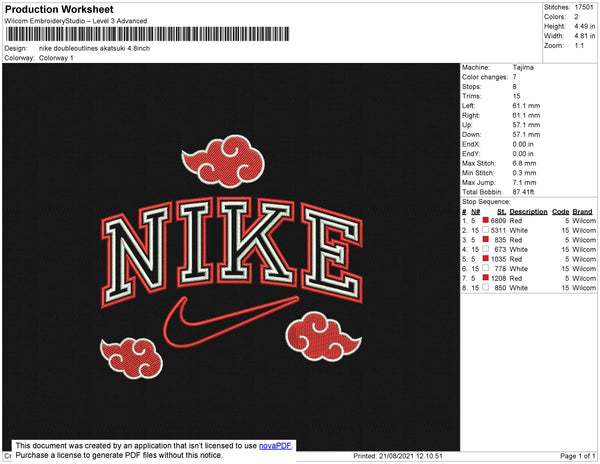This screenshot has height=464, width=600.
Task: Click the 'Page 1 of 1' footer text
Action: point(578,456)
